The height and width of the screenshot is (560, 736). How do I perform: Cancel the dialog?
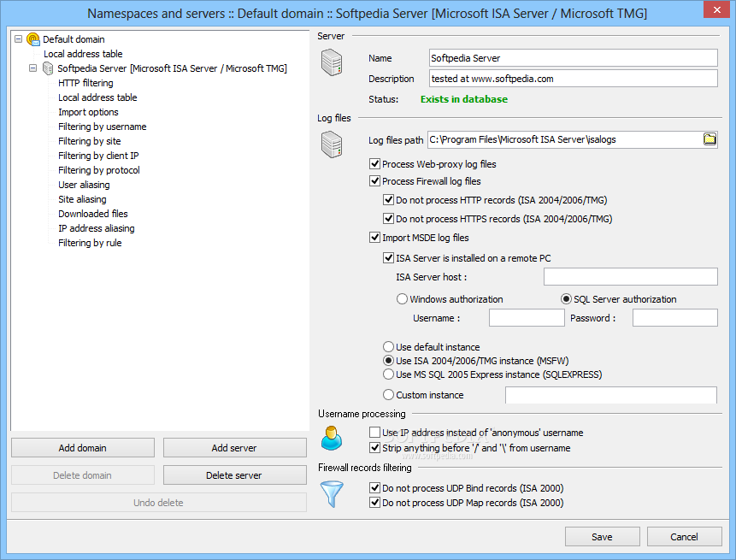coord(685,537)
